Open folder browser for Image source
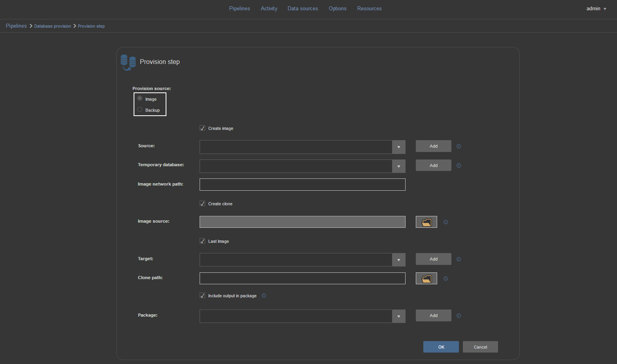The image size is (617, 364). tap(426, 222)
